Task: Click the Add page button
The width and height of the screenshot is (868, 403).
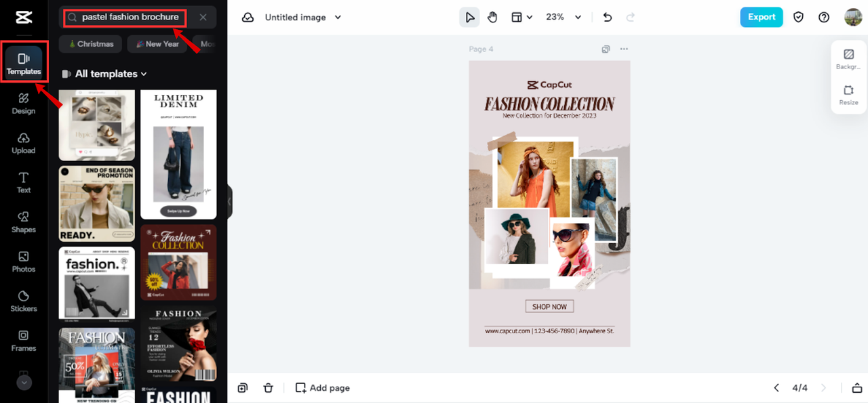Action: 323,387
